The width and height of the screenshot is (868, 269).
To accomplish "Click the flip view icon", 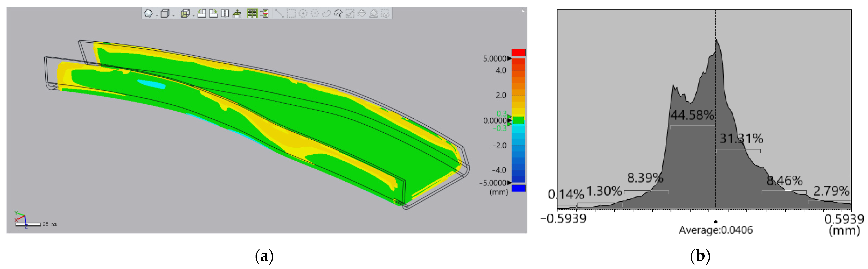I will click(225, 13).
